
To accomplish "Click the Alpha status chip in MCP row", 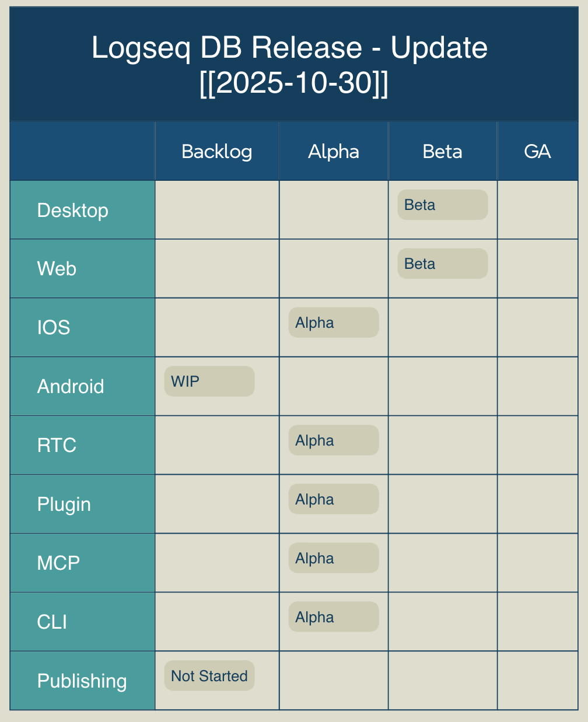I will [x=333, y=559].
